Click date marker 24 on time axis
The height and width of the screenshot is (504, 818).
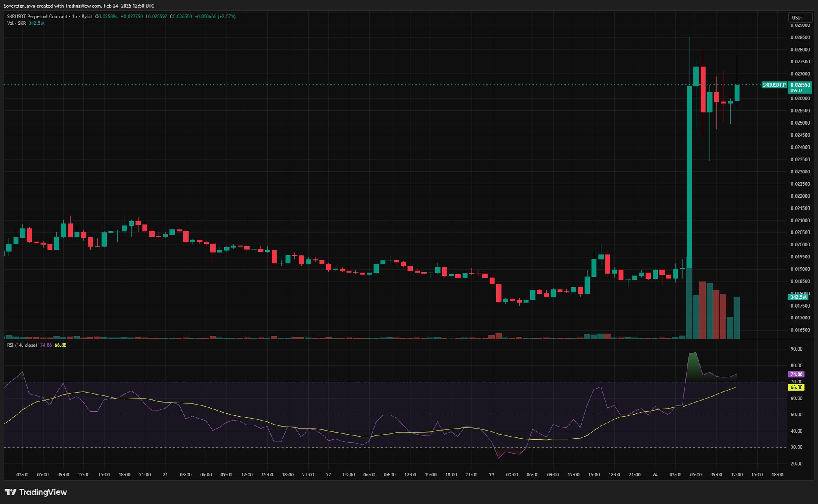655,475
